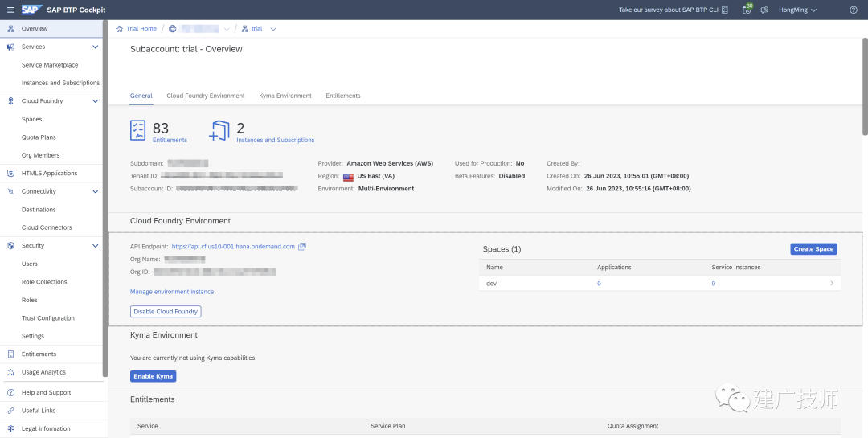Open the trial days remaining icon
Screen dimensions: 868x438
[747, 10]
